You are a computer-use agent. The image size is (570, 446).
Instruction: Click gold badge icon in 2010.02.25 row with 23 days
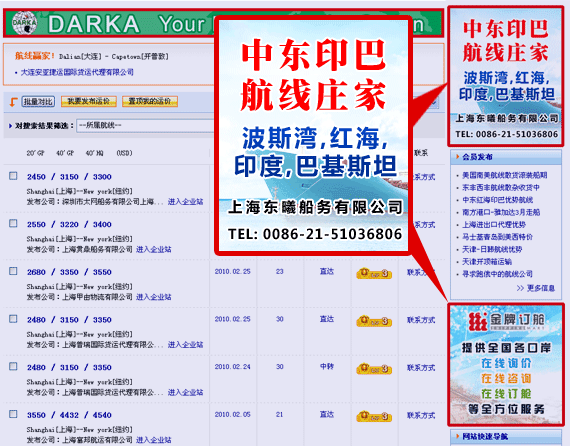374,273
